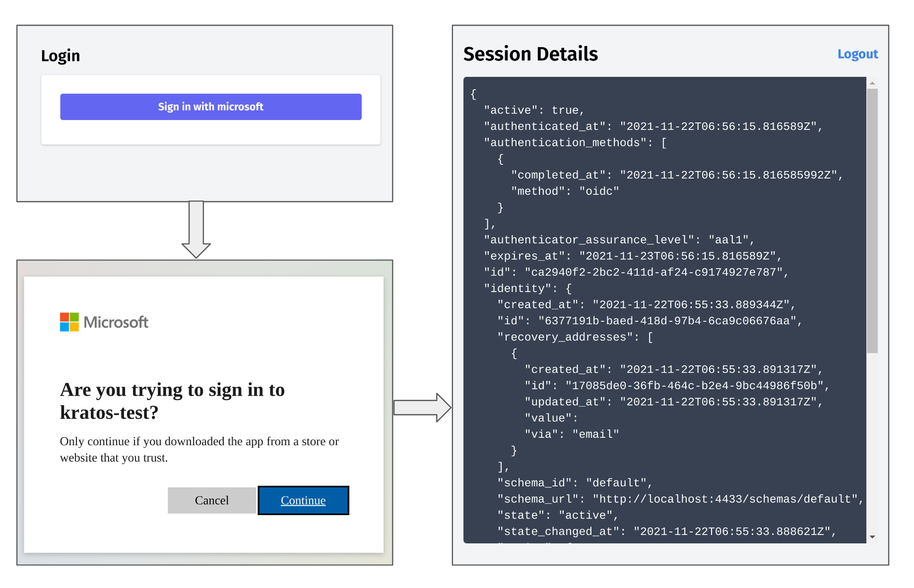Image resolution: width=914 pixels, height=588 pixels.
Task: Select the identity id 6377191b line
Action: (x=650, y=321)
